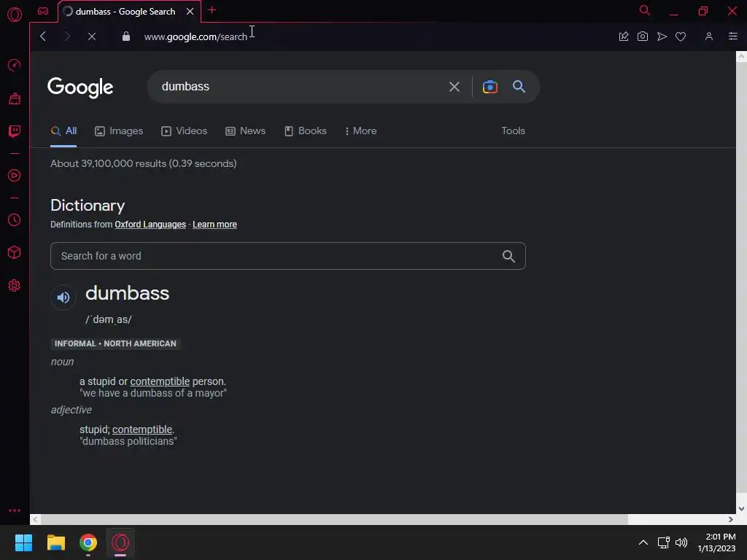Bookmark page with the heart icon
Viewport: 747px width, 560px height.
681,36
